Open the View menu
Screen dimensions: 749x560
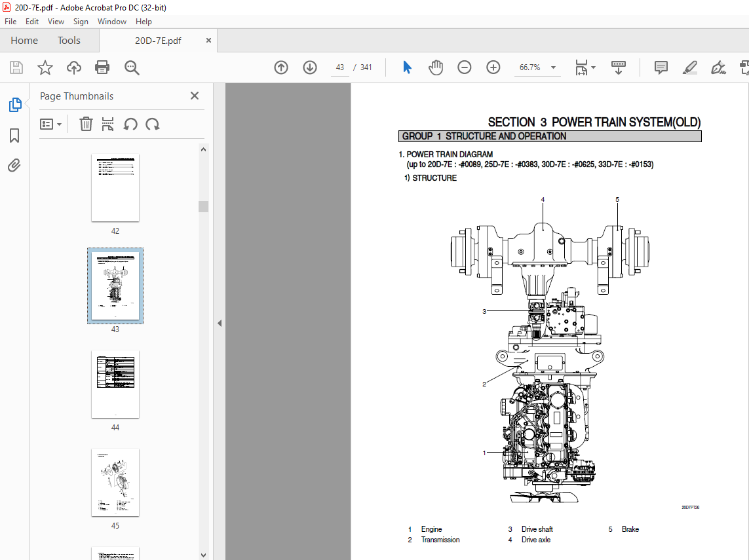click(56, 22)
